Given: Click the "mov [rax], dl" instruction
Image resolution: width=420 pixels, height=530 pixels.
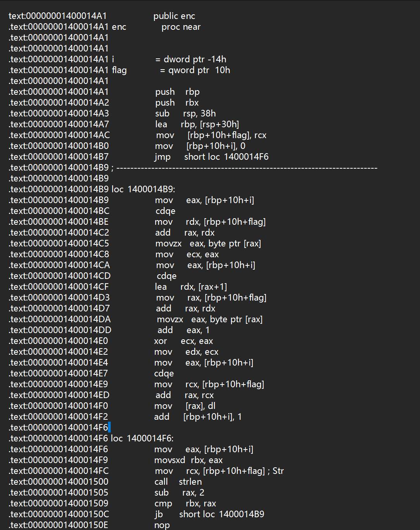Looking at the screenshot, I should pyautogui.click(x=185, y=406).
